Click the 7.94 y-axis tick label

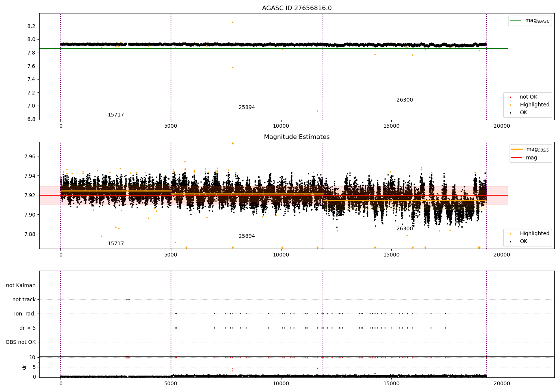coord(30,176)
